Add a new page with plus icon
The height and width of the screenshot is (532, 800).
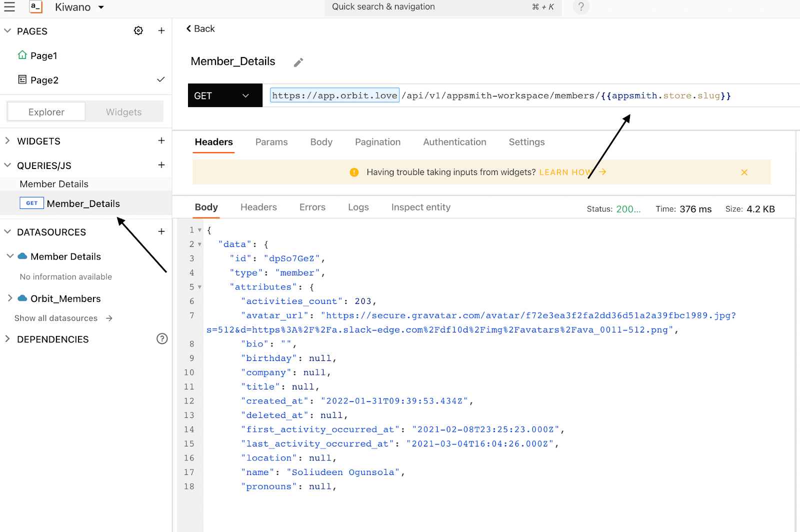[x=161, y=31]
